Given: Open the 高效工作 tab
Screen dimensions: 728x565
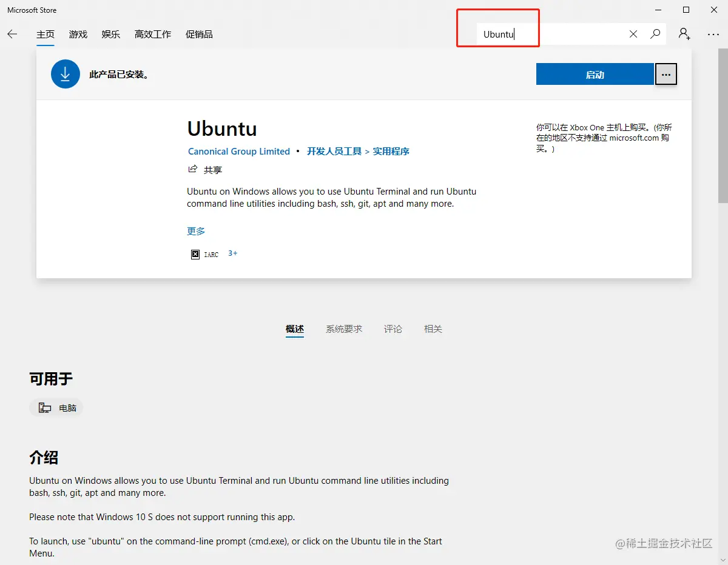Looking at the screenshot, I should [153, 35].
